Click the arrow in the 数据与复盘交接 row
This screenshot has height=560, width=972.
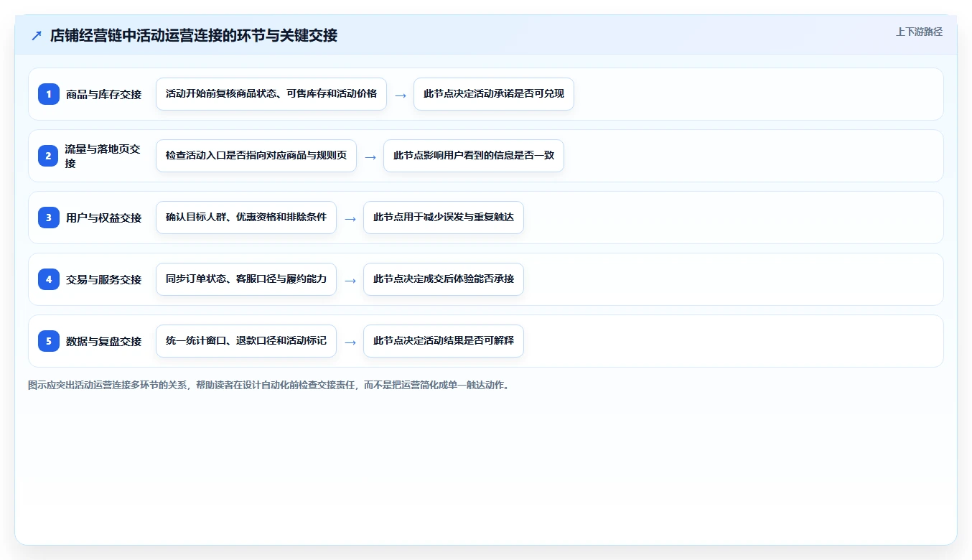350,342
